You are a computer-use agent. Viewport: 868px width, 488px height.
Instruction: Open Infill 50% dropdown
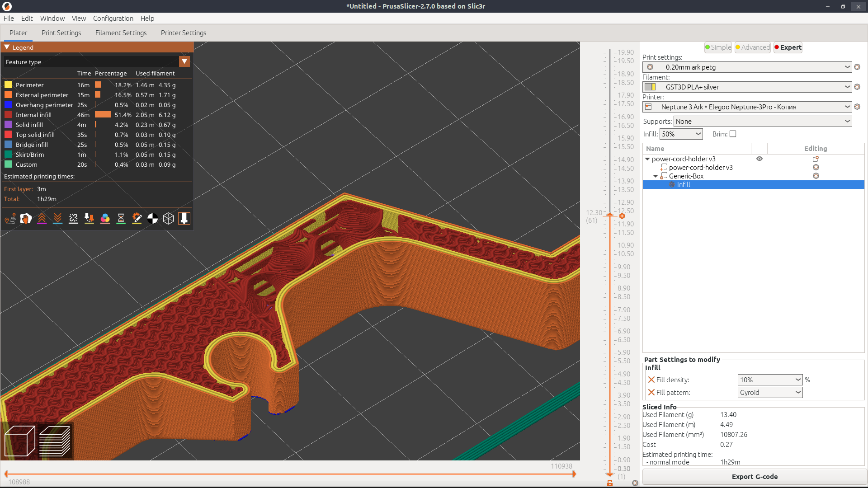[x=681, y=134]
